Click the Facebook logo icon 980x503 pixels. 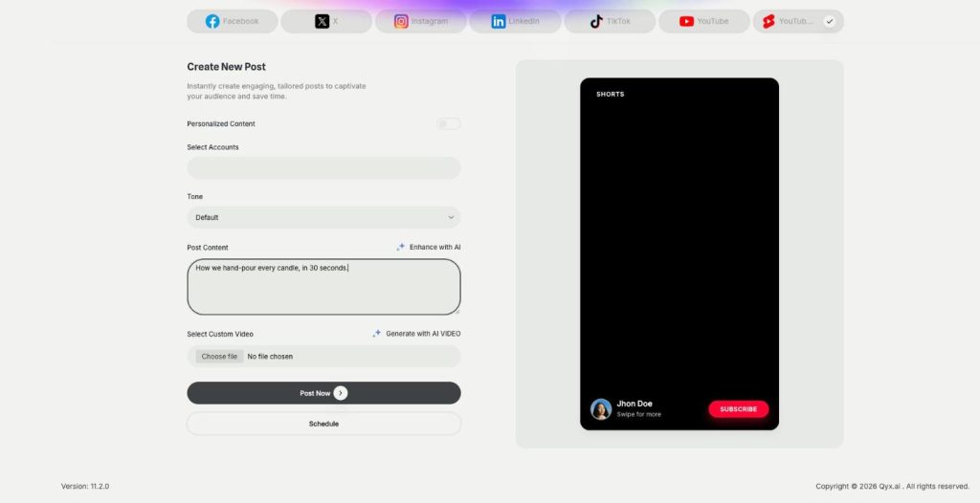tap(212, 21)
